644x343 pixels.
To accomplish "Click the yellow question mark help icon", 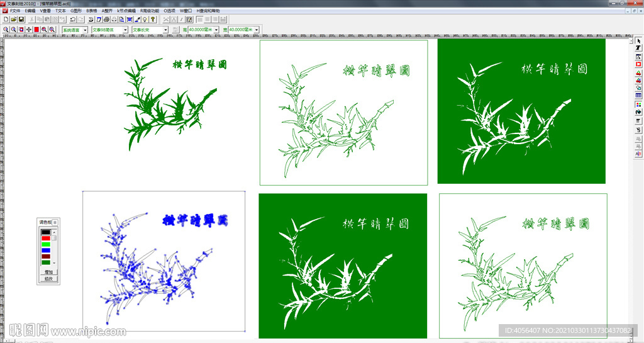I will [153, 20].
